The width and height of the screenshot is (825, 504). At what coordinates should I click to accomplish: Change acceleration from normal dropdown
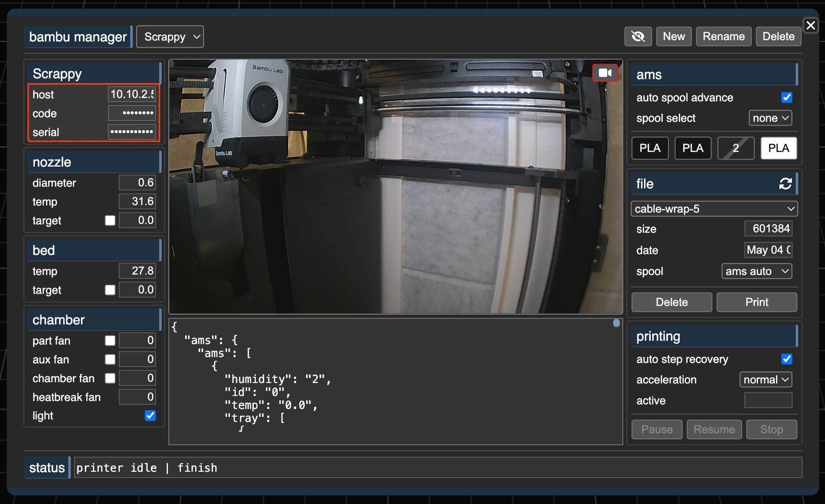click(x=766, y=380)
